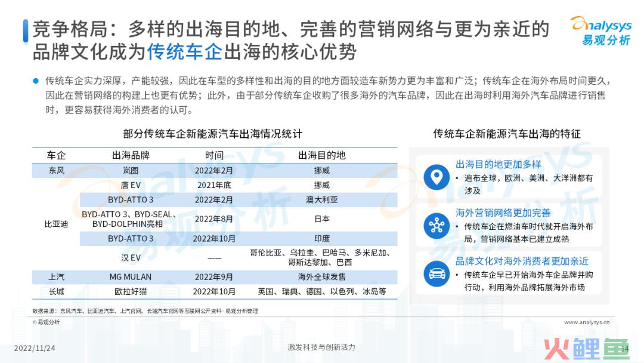Click the 2021年底 time cell
Image resolution: width=644 pixels, height=363 pixels.
coord(214,185)
